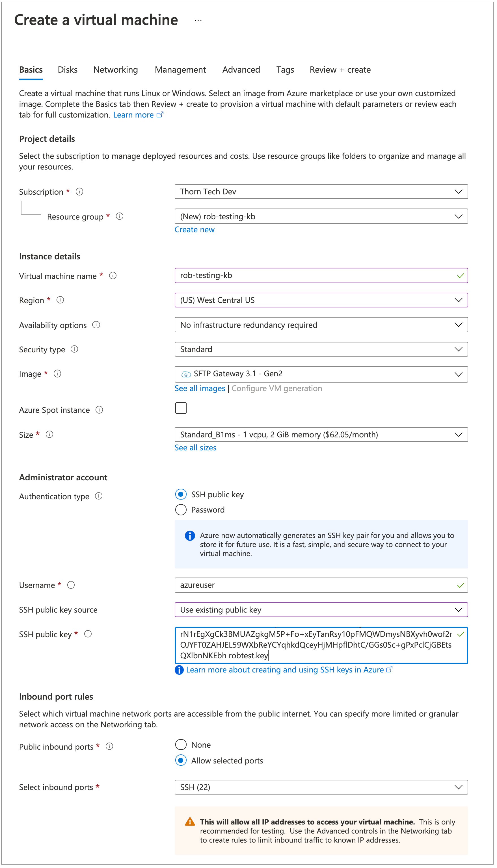Viewport: 497px width, 868px height.
Task: Expand the Security type dropdown
Action: [x=321, y=349]
